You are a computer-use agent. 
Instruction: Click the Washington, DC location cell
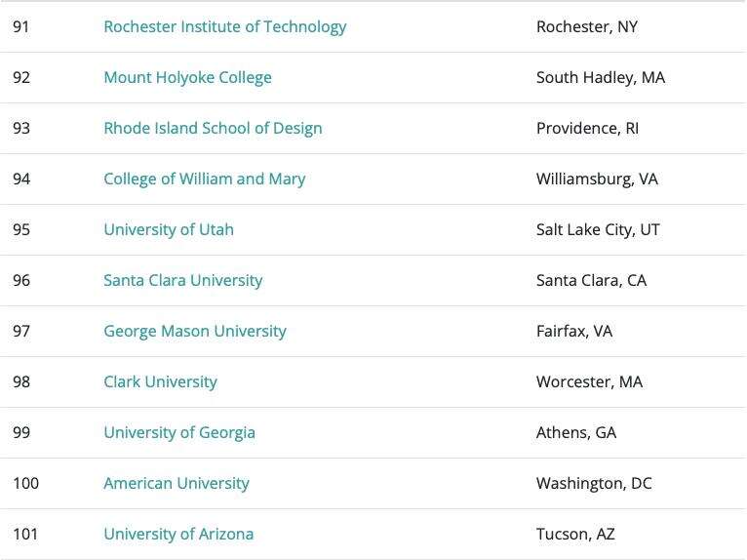594,484
